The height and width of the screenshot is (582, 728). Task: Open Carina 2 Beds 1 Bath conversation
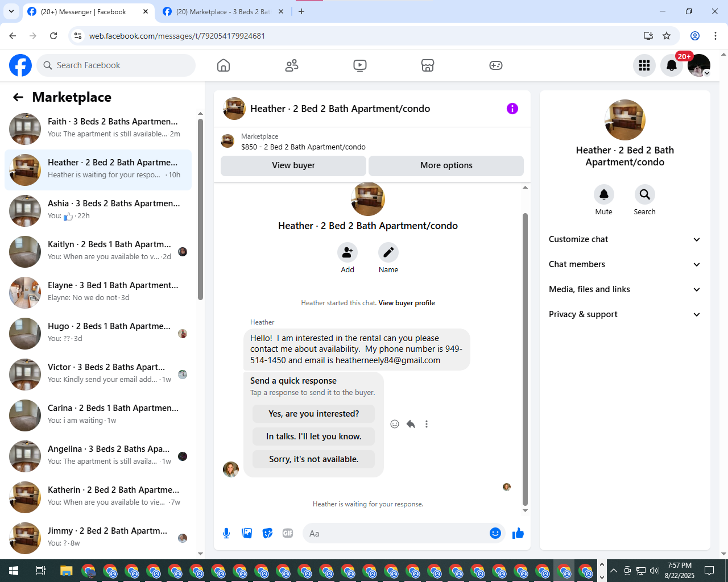tap(98, 415)
